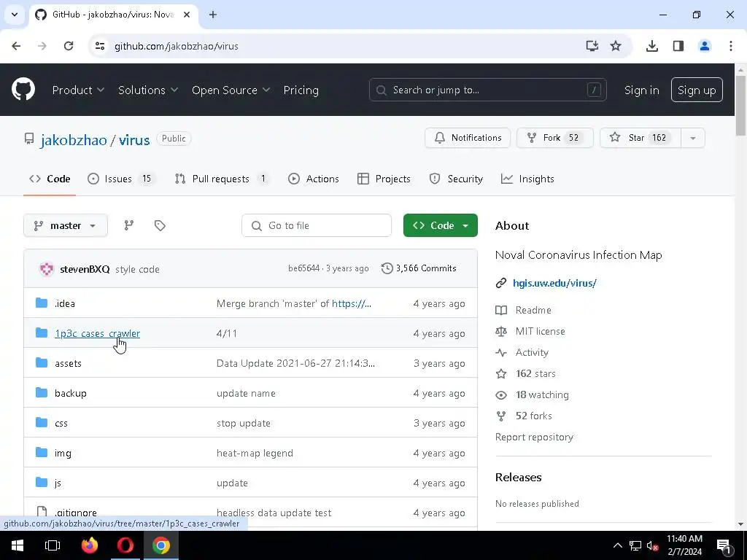747x560 pixels.
Task: Open the tab search chevron
Action: click(x=15, y=15)
